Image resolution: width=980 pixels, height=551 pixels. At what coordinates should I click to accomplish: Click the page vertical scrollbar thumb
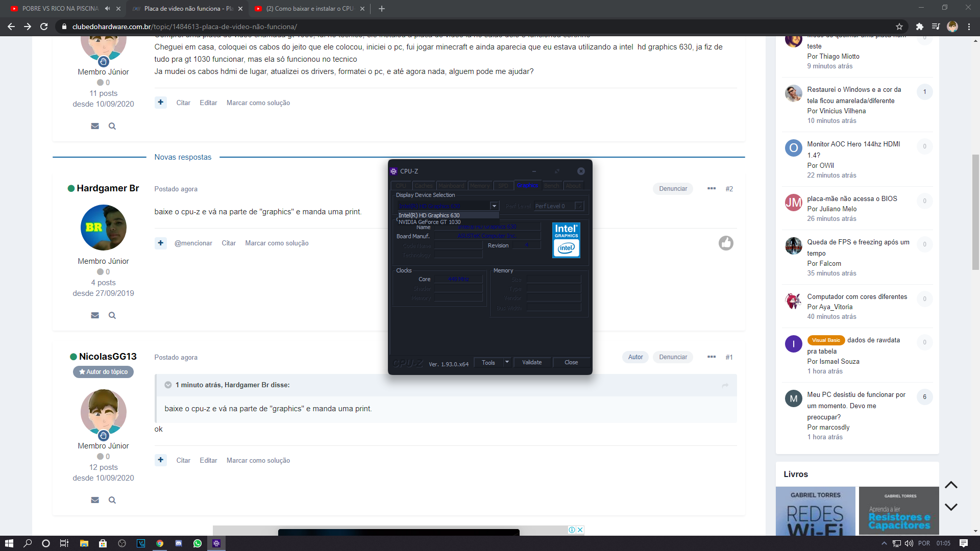coord(975,212)
